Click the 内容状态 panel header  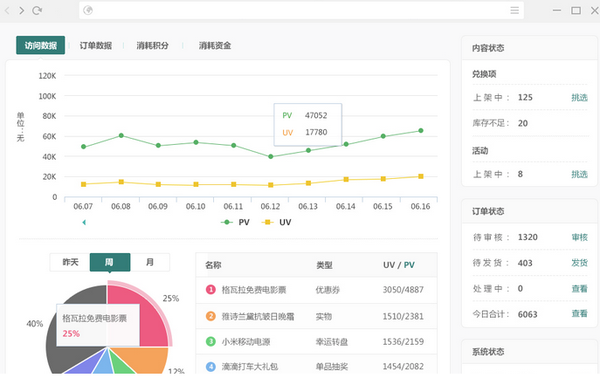point(530,48)
